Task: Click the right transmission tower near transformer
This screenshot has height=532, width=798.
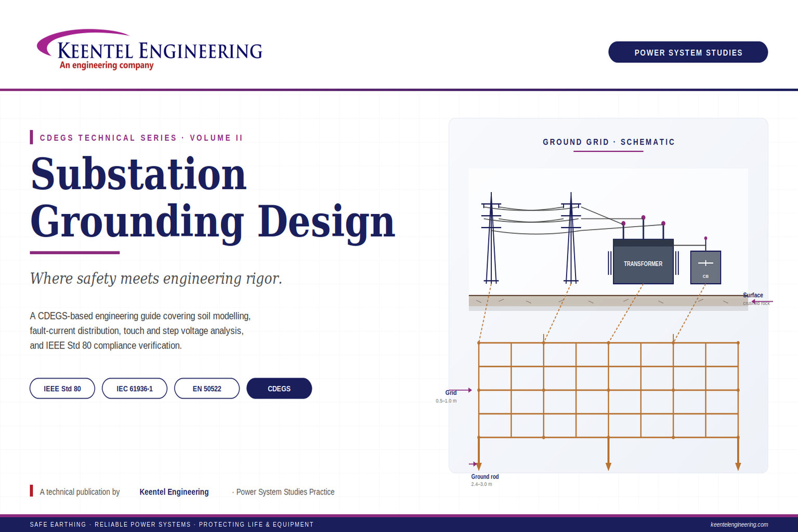Action: tap(571, 238)
